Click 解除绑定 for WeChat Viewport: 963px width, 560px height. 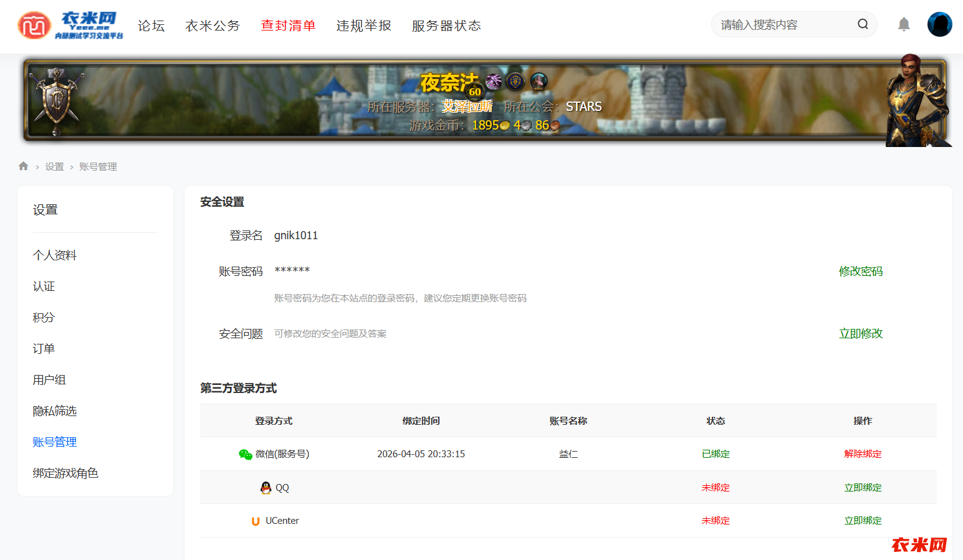tap(863, 454)
